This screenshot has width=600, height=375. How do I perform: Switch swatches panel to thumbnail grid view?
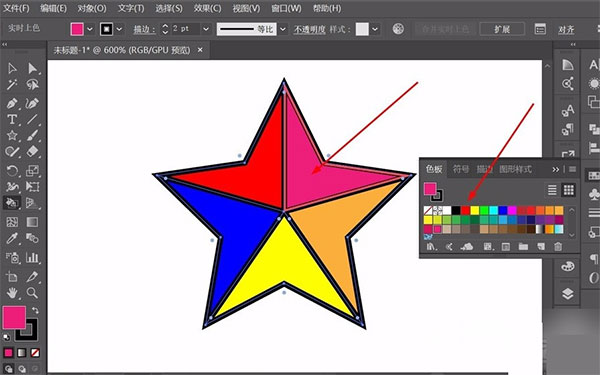(x=569, y=190)
